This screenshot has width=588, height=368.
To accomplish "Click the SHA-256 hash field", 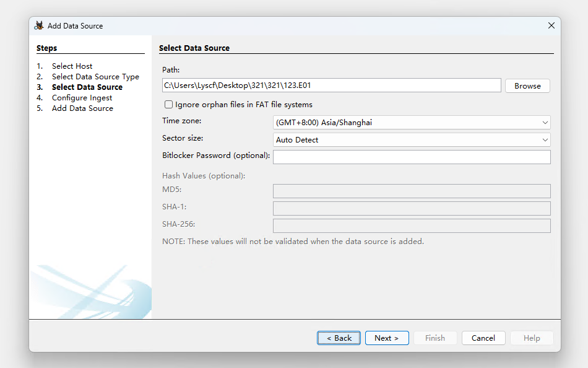I will tap(412, 226).
